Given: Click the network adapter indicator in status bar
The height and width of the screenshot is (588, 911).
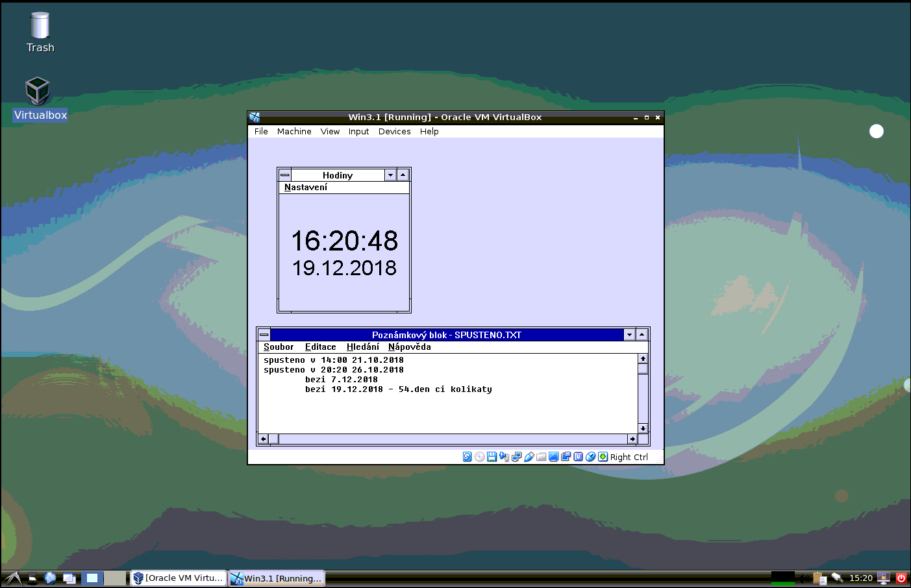Looking at the screenshot, I should pos(516,457).
